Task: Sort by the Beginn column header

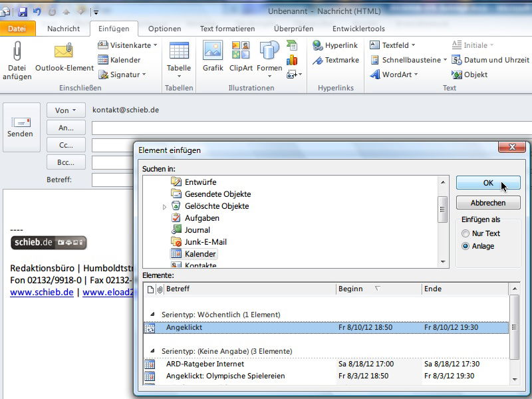Action: [x=379, y=289]
